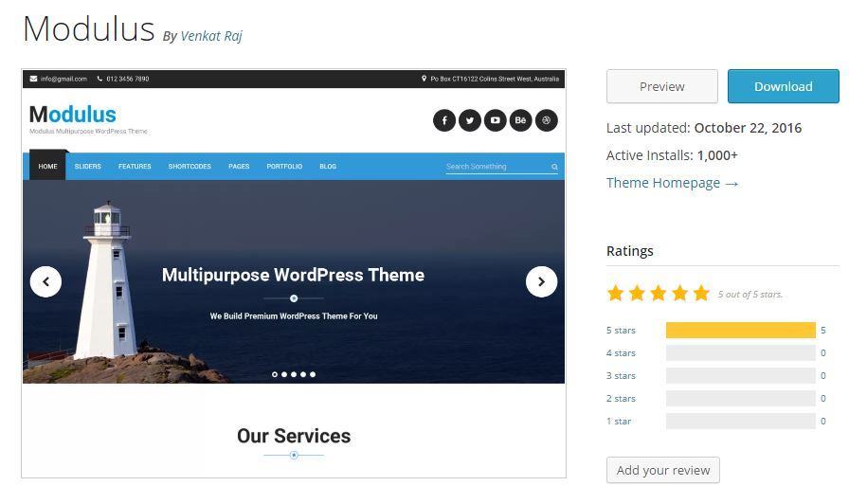Select the last slider pagination dot

pos(313,375)
